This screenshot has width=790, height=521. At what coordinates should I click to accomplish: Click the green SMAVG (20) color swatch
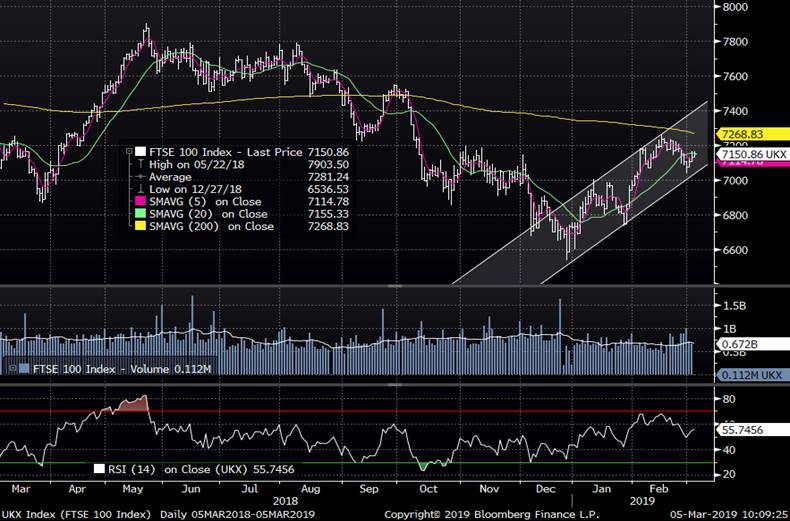point(140,214)
